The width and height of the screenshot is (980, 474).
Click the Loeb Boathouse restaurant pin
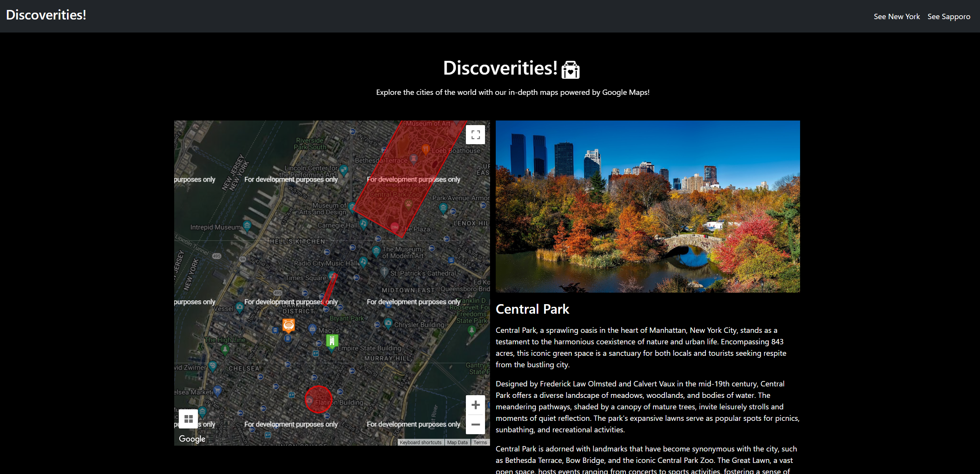[425, 149]
